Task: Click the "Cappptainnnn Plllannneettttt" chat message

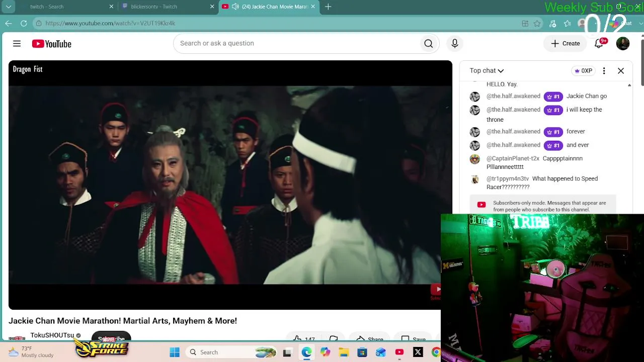Action: 534,162
